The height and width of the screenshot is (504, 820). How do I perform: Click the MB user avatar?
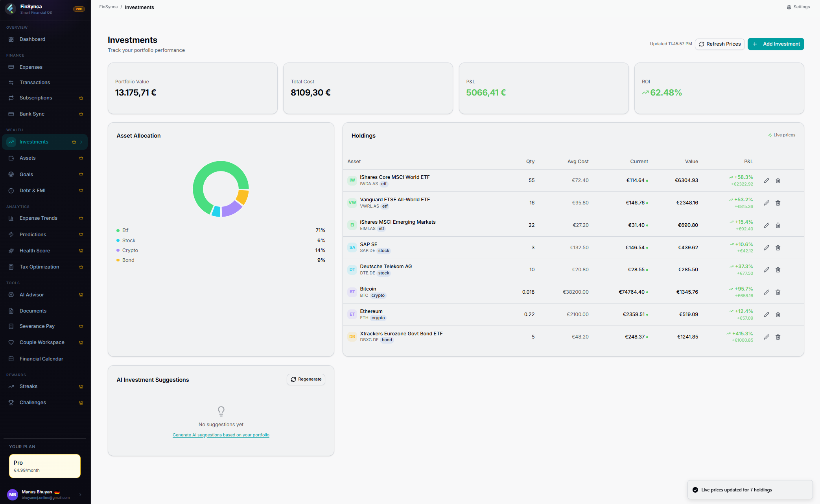(13, 495)
